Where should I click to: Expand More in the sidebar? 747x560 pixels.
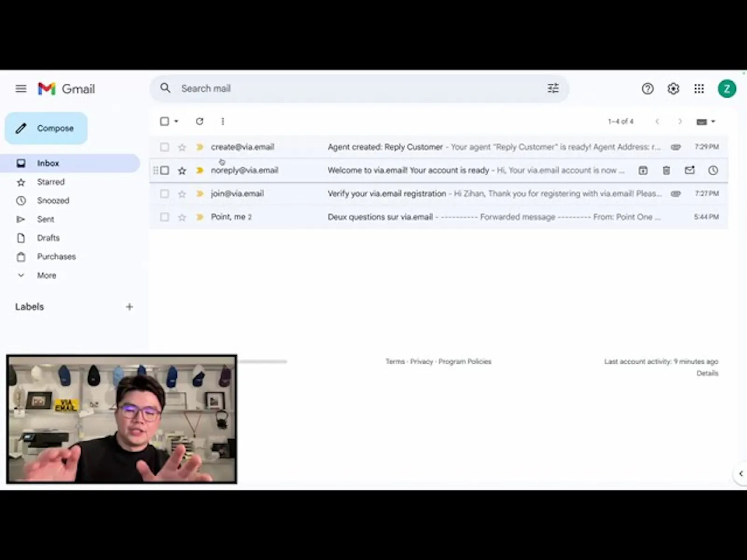(x=47, y=275)
